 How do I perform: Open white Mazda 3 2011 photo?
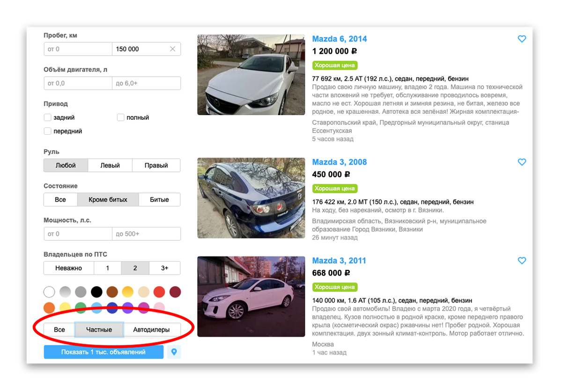(x=251, y=297)
